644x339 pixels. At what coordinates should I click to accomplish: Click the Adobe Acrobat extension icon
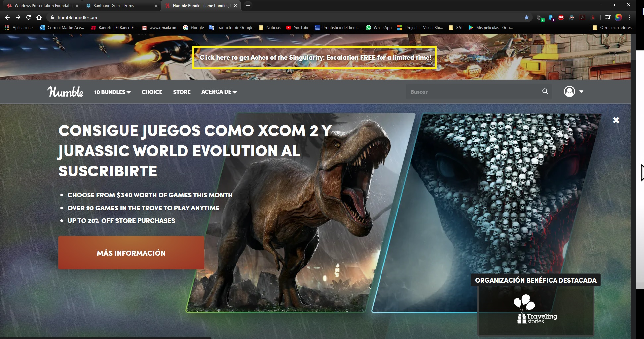[582, 17]
